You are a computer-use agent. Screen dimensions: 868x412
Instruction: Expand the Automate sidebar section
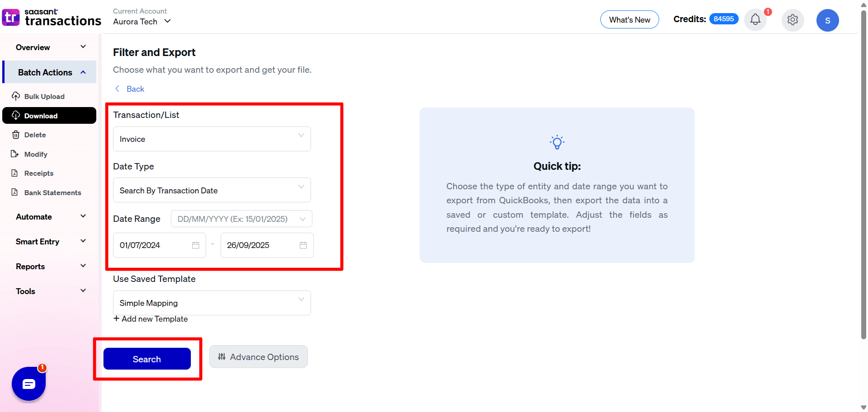[50, 216]
